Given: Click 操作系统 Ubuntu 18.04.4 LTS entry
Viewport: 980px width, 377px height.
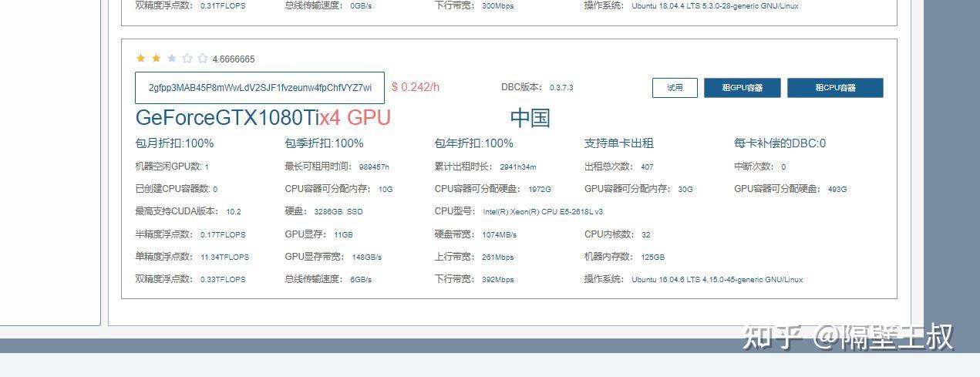Looking at the screenshot, I should 692,5.
